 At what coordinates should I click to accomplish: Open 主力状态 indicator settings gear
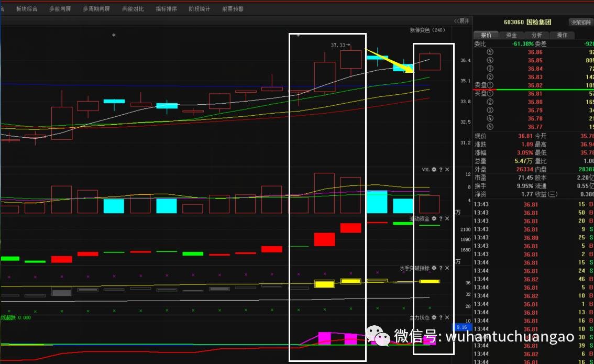(x=434, y=317)
